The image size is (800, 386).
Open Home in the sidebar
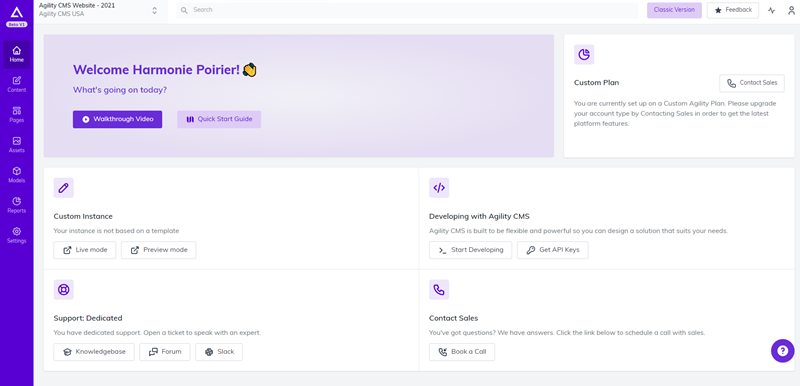click(17, 54)
